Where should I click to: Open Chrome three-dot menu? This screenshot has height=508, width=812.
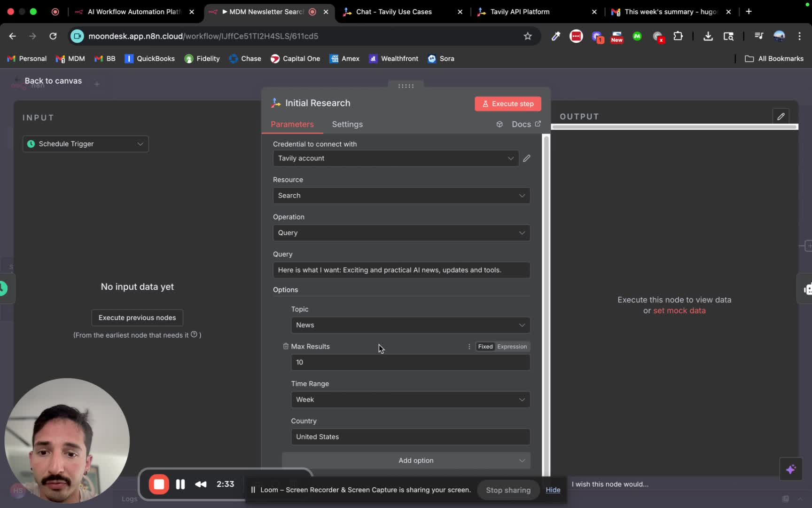799,36
